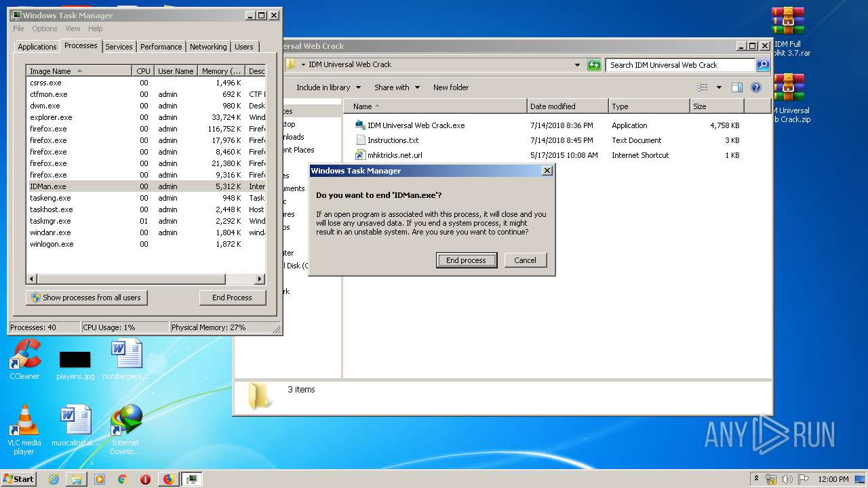Switch to Networking tab

(208, 47)
